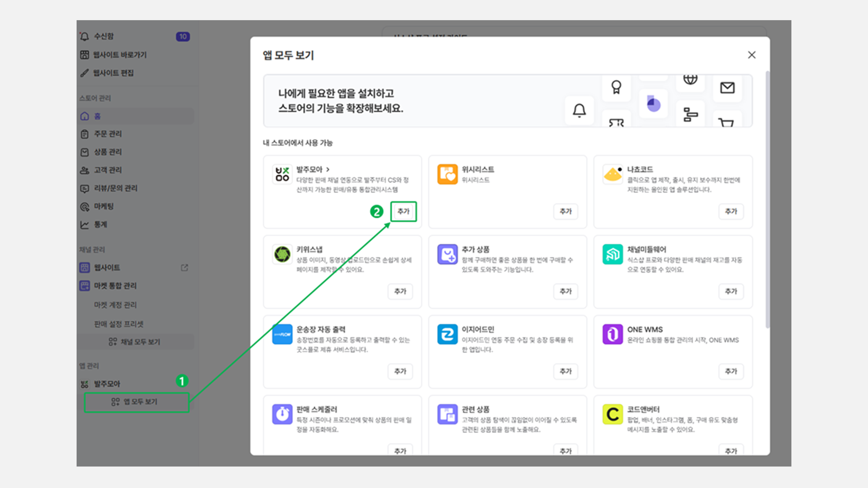
Task: Click the 채널미들웨어 app icon
Action: pos(612,254)
